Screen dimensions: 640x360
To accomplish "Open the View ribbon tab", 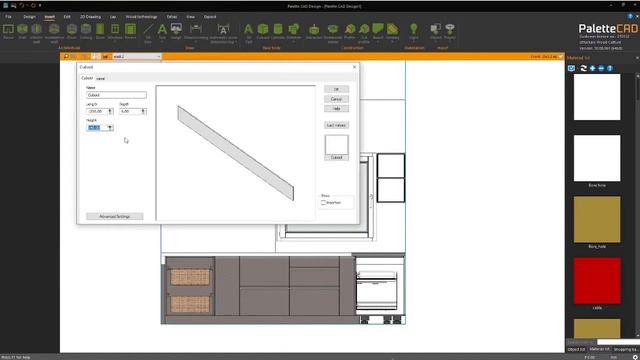I will tap(190, 17).
